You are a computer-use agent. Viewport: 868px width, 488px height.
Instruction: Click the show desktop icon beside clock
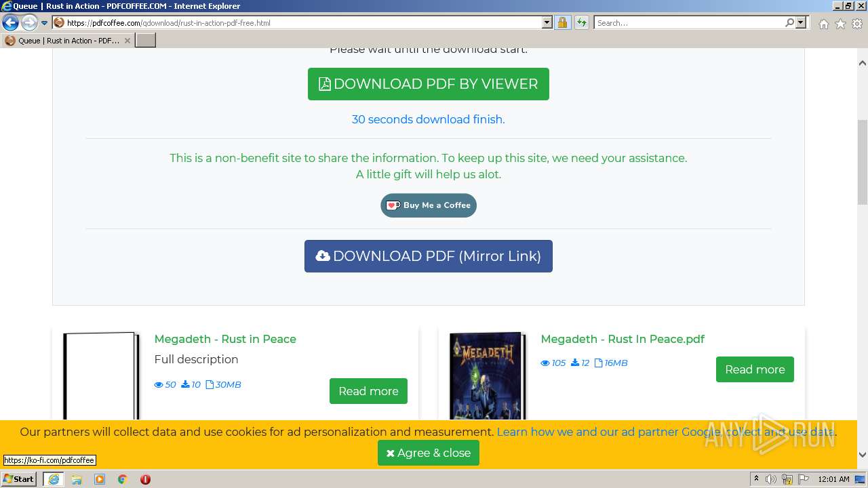[x=861, y=479]
